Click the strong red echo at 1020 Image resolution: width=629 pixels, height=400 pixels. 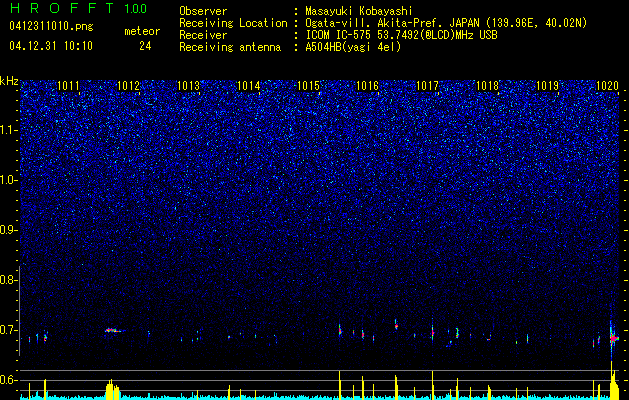[x=614, y=339]
